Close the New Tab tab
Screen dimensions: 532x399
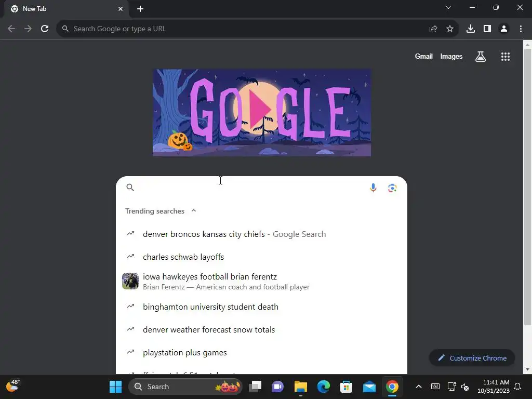(x=121, y=9)
